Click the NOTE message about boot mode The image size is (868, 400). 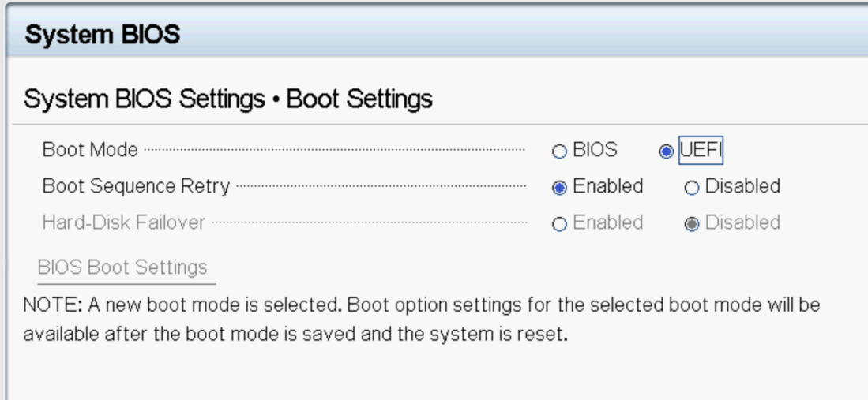point(422,319)
